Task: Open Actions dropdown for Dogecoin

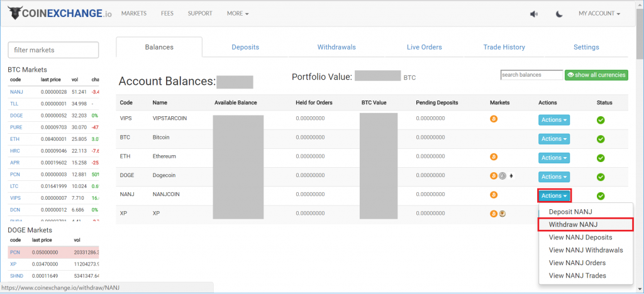Action: tap(554, 177)
